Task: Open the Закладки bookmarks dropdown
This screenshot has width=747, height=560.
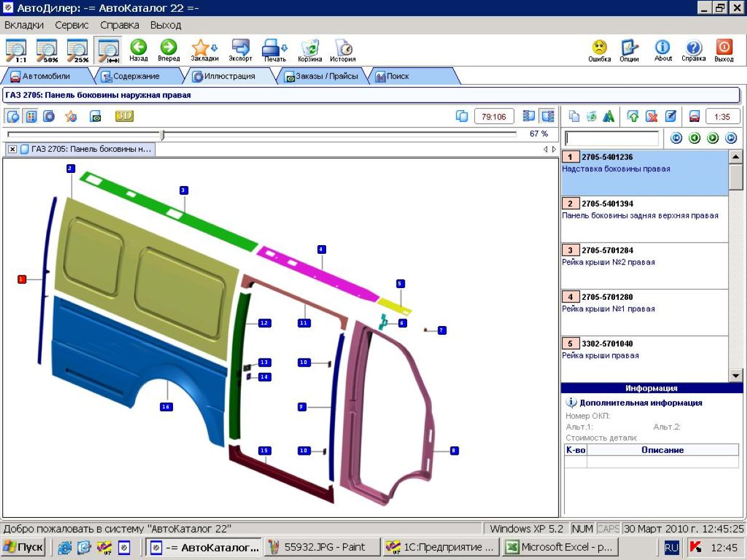Action: [204, 50]
